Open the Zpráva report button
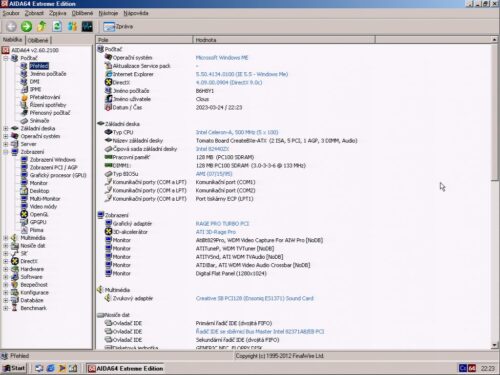 click(118, 26)
